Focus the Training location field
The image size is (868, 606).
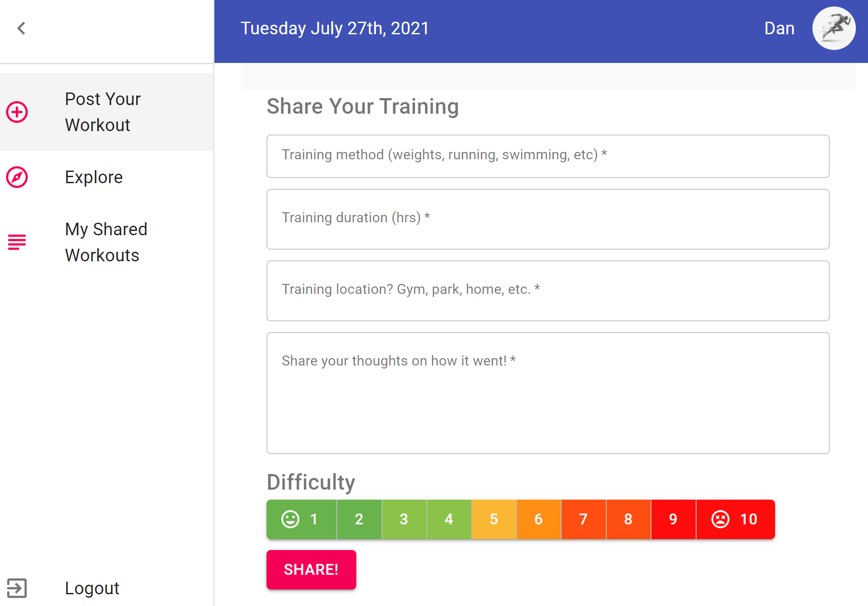coord(548,291)
